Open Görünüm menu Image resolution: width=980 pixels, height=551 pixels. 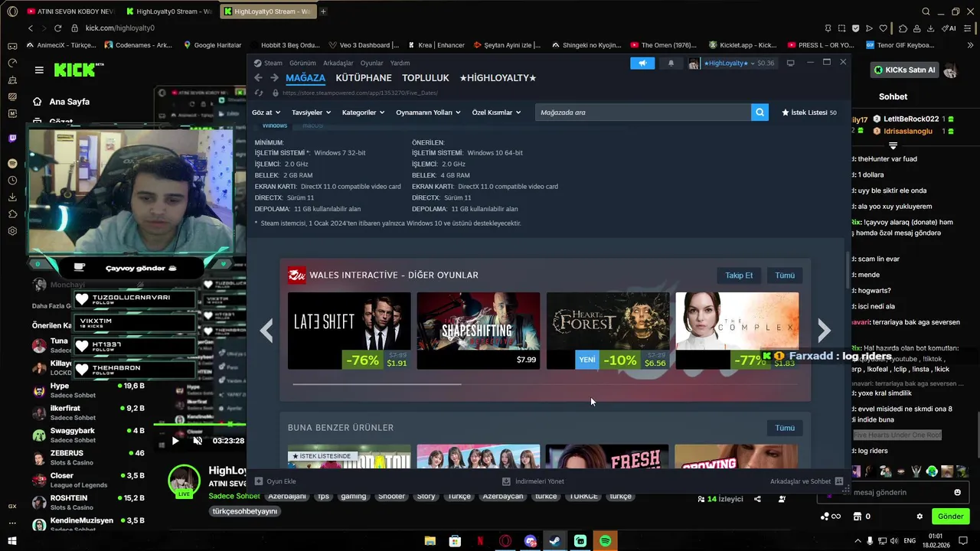coord(302,64)
